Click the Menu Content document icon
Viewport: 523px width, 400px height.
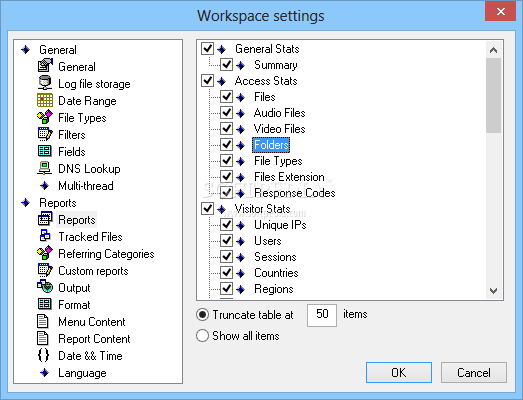[42, 321]
